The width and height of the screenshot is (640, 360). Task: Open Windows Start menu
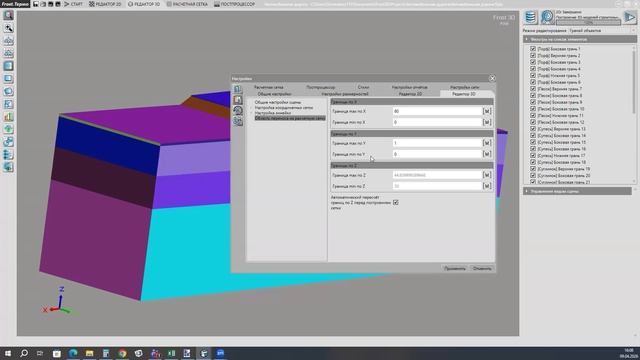8,353
